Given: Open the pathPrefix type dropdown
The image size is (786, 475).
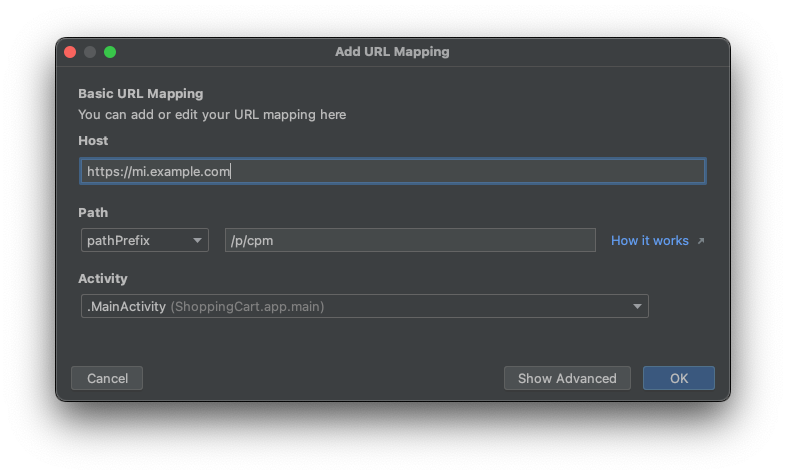Looking at the screenshot, I should click(x=144, y=241).
